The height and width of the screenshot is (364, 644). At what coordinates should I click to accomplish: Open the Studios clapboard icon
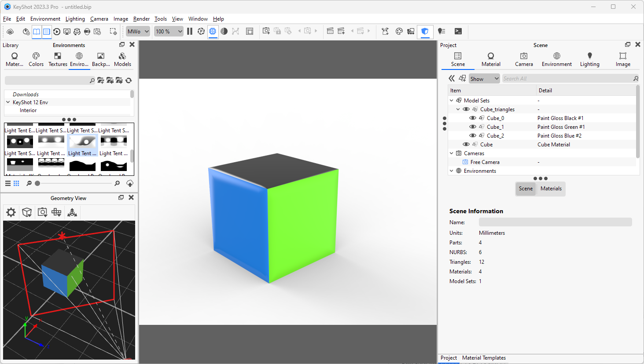point(330,31)
